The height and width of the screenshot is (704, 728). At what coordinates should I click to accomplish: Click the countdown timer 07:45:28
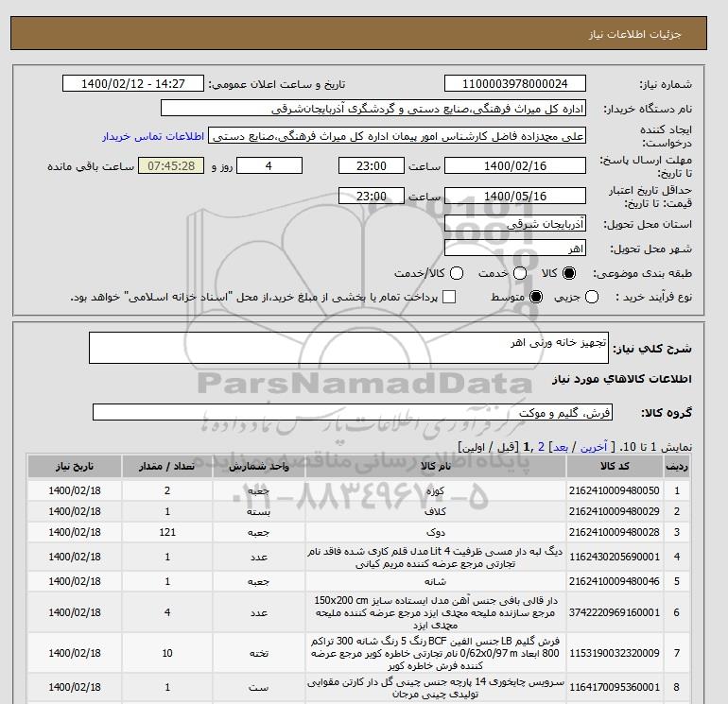tap(171, 165)
